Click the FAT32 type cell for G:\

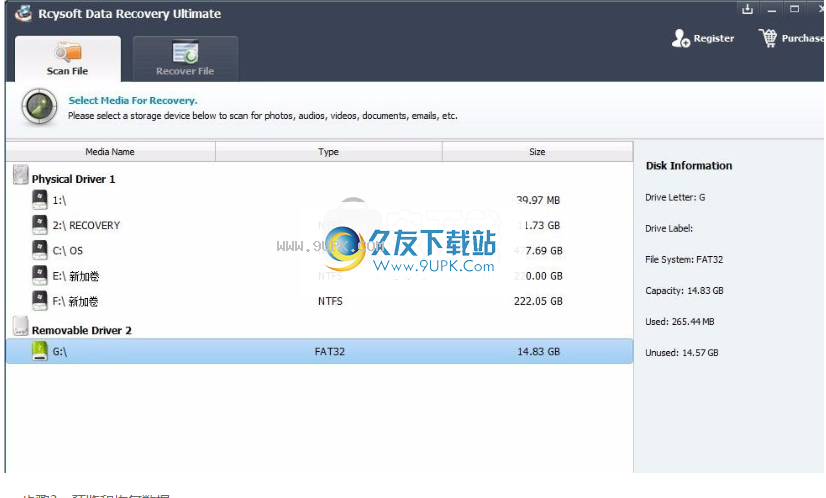[x=330, y=351]
